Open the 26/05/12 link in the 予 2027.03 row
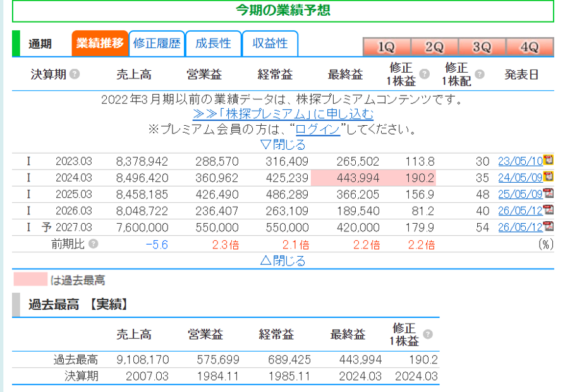Image resolution: width=565 pixels, height=392 pixels. point(520,228)
